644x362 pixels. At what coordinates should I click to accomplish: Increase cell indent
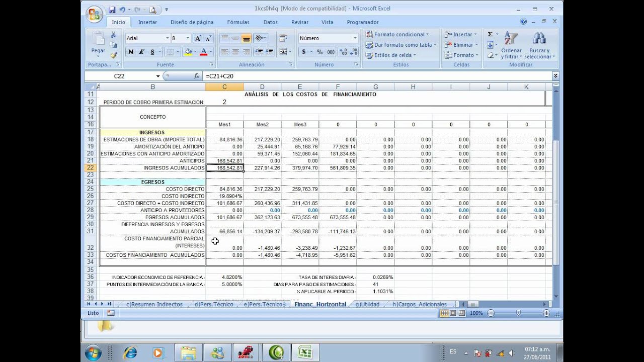tap(269, 52)
